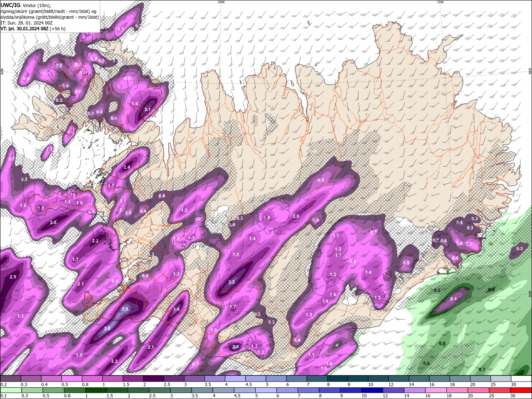Click the 3.2 precipitation value
The image size is (532, 399).
(x=232, y=282)
